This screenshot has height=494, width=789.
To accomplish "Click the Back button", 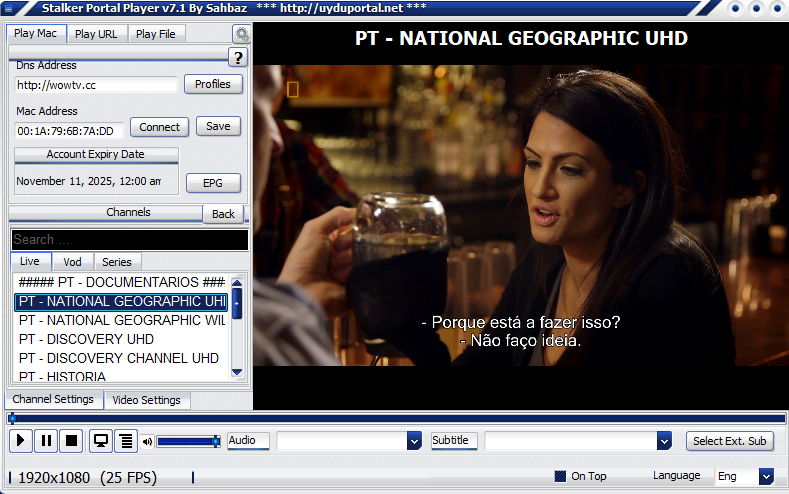I will click(223, 214).
